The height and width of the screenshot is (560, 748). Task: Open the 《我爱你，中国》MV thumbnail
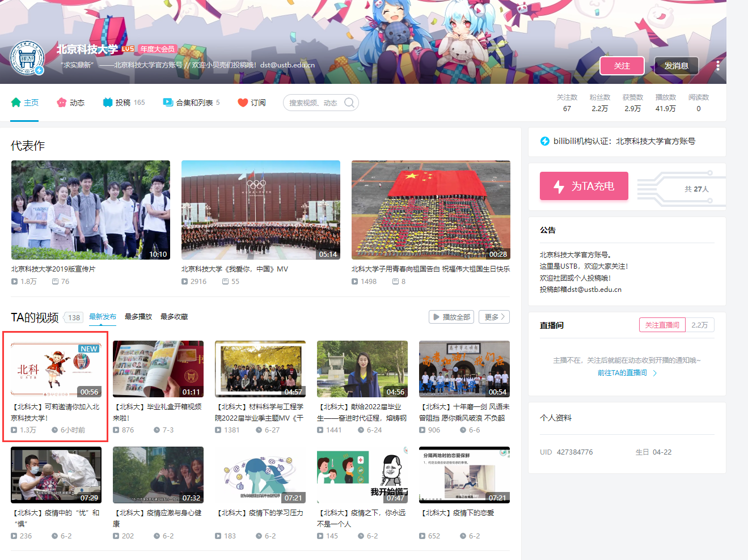(x=261, y=210)
